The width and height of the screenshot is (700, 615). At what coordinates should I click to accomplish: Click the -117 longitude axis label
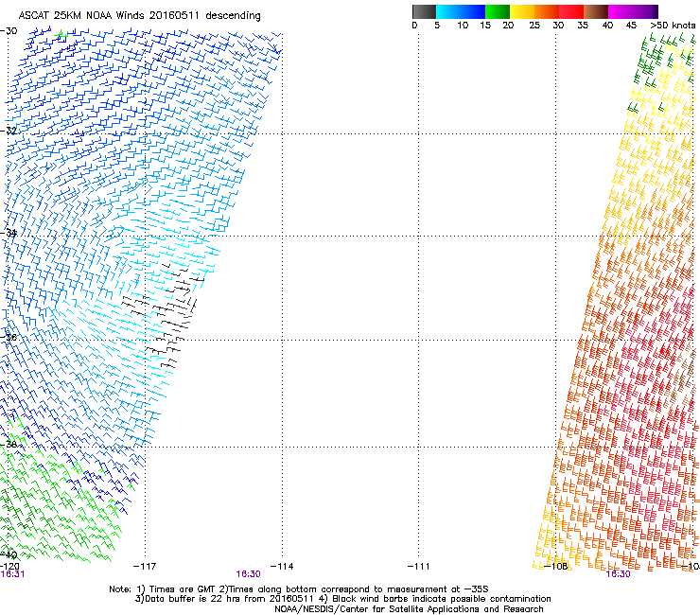[x=145, y=567]
